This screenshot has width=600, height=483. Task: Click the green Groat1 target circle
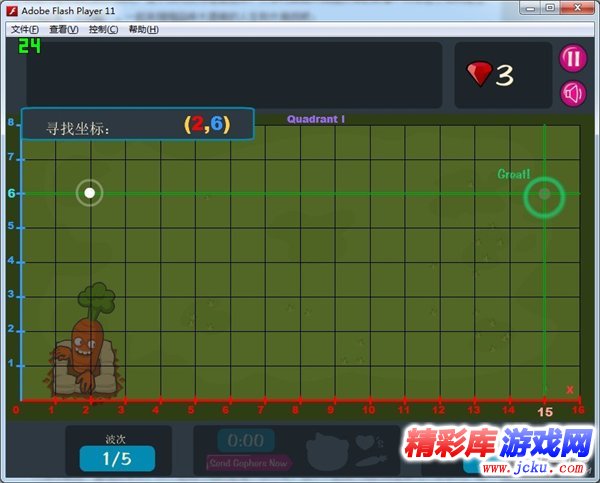544,197
